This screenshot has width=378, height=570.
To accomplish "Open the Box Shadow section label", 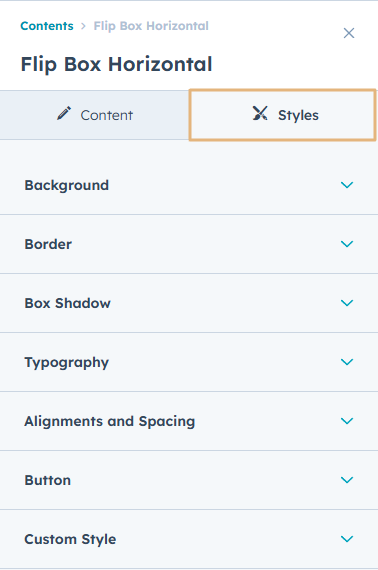I will (x=67, y=303).
